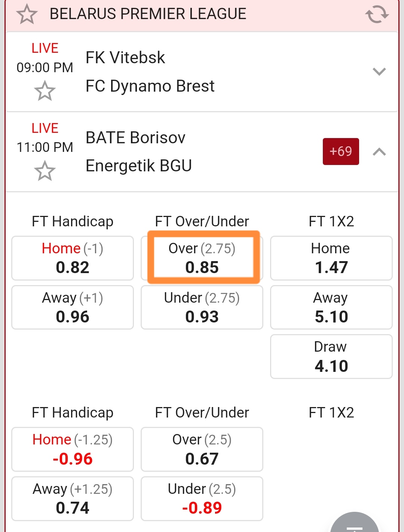Screen dimensions: 404x532
Task: Click the refresh odds icon
Action: (377, 15)
